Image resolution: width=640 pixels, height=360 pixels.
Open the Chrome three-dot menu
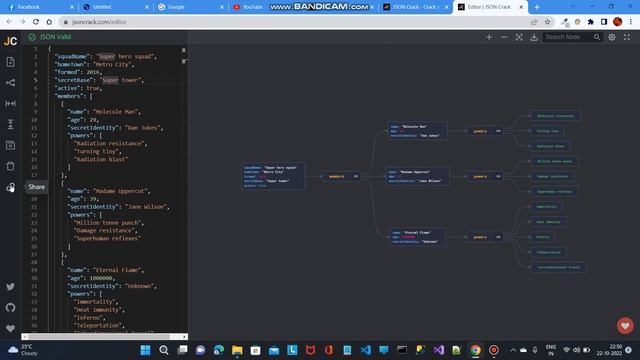tap(631, 22)
